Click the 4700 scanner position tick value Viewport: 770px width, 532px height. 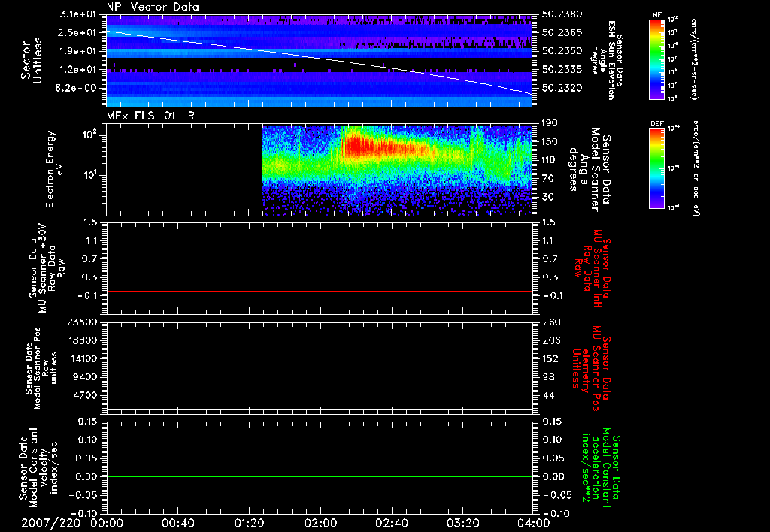pos(86,395)
